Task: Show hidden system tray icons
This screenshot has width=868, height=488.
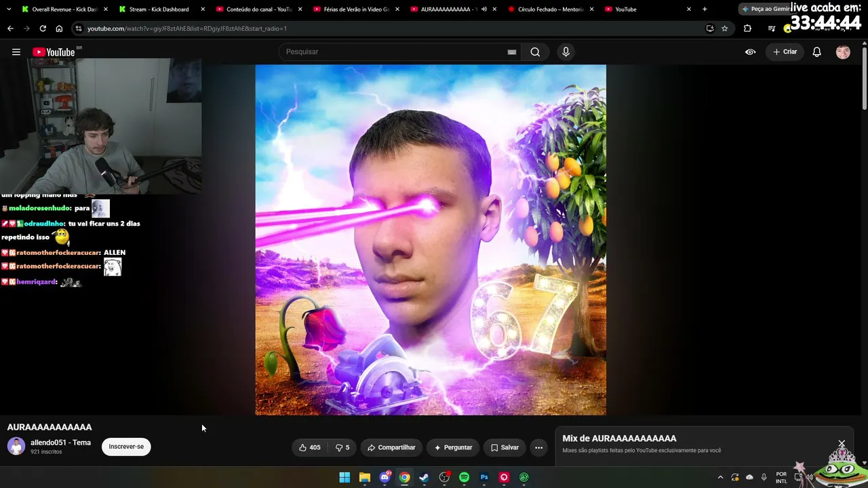Action: [720, 477]
